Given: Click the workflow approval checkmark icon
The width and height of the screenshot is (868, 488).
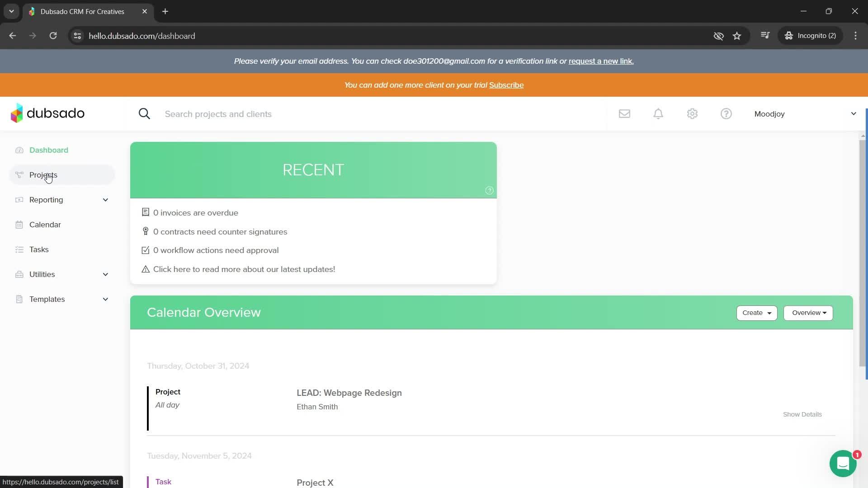Looking at the screenshot, I should pyautogui.click(x=146, y=250).
